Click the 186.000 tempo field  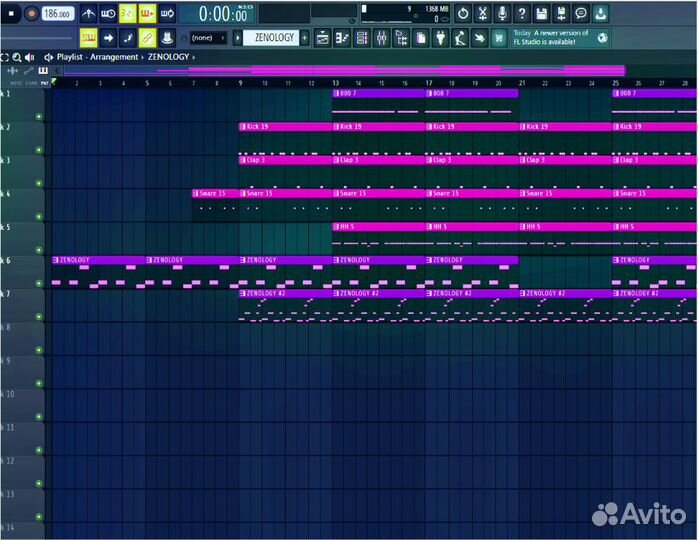coord(58,14)
